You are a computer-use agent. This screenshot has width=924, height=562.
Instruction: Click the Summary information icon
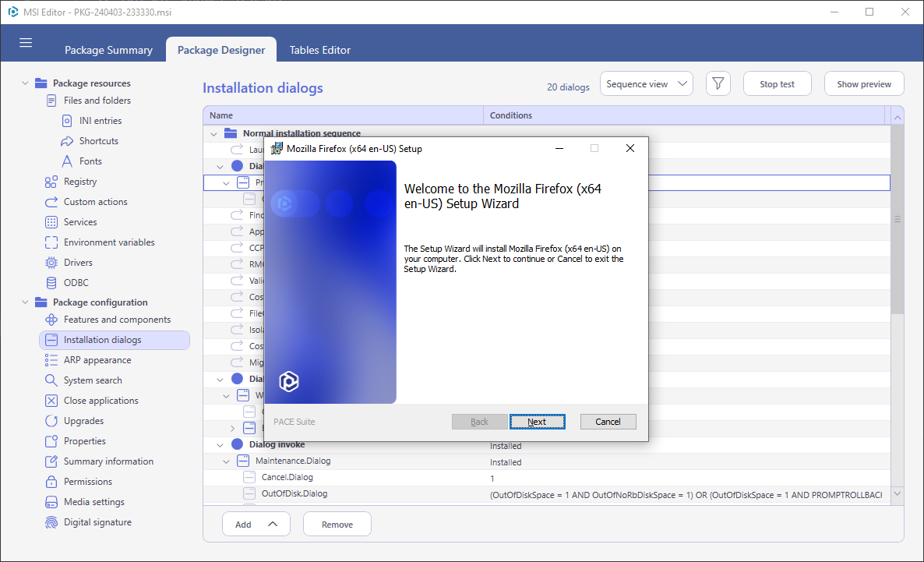(51, 461)
